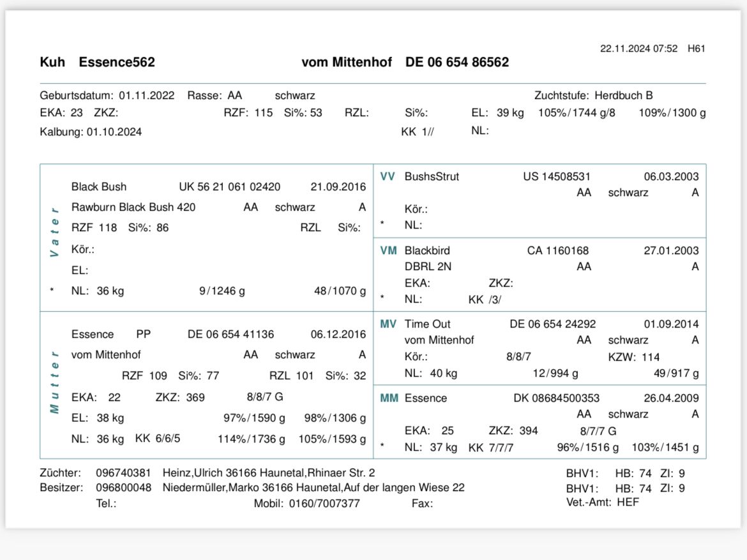This screenshot has height=560, width=747.
Task: Click the print timestamp 22.11.2024 07:52
Action: (x=638, y=49)
